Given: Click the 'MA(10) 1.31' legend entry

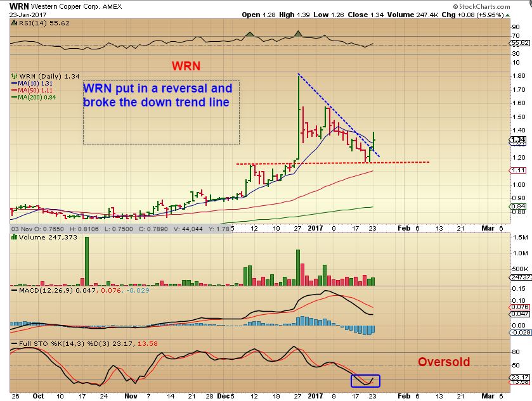Looking at the screenshot, I should pos(32,84).
